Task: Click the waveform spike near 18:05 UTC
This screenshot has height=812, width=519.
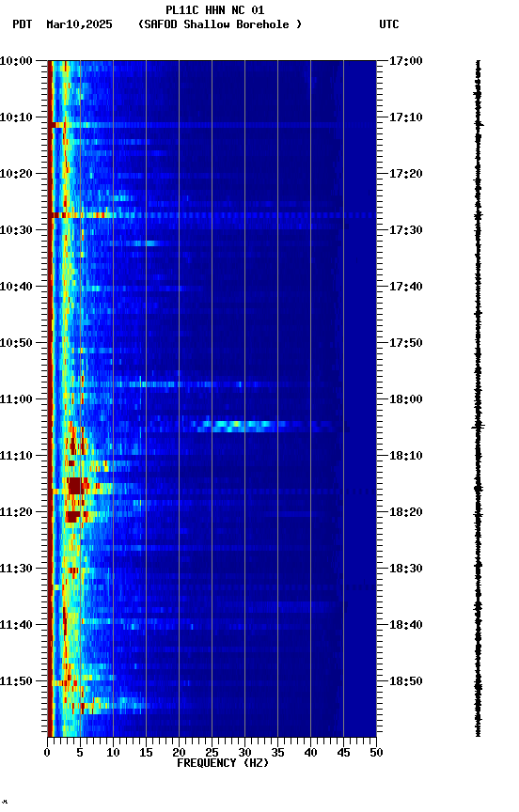Action: [478, 426]
